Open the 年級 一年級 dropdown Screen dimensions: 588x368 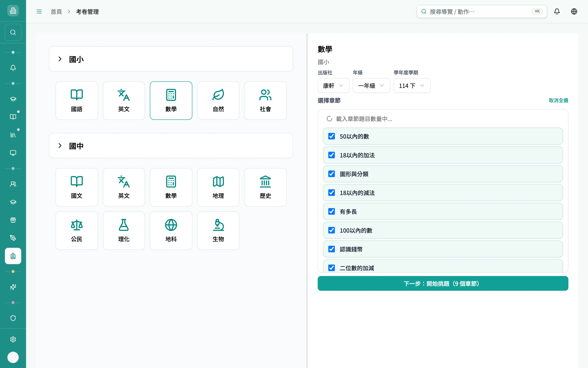click(371, 85)
